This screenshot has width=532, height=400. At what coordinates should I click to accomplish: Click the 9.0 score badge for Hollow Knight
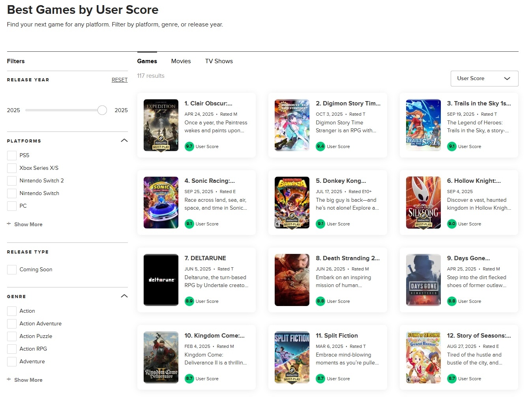[x=451, y=223]
